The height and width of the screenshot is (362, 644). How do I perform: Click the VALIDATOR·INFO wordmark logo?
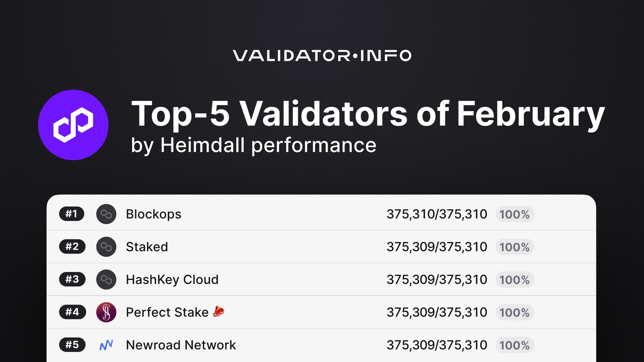(x=322, y=55)
